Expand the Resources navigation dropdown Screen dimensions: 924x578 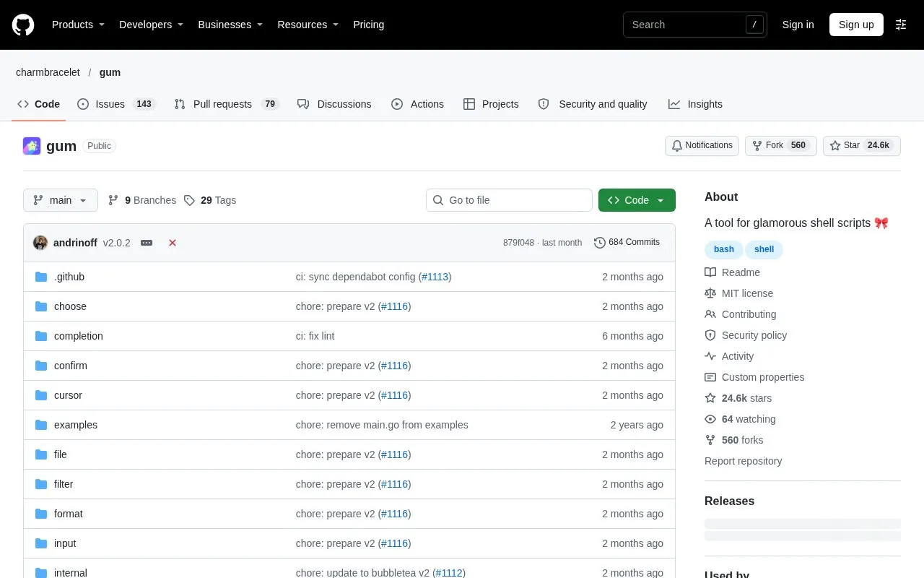point(308,25)
